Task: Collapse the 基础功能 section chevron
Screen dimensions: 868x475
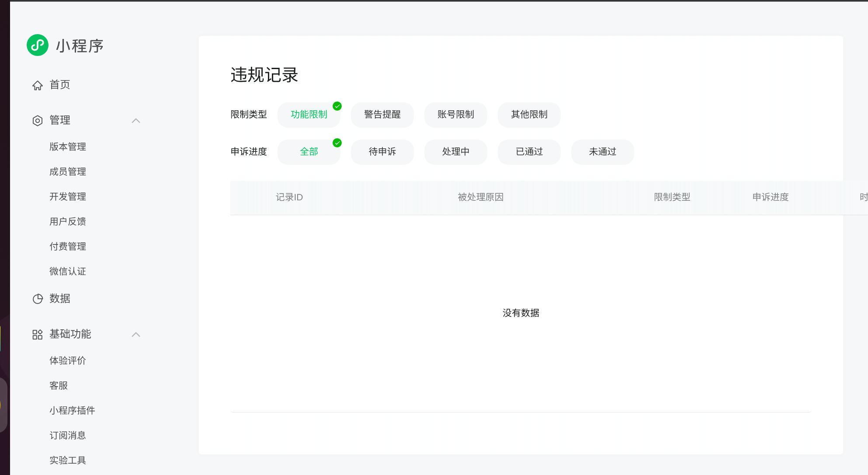Action: [136, 335]
